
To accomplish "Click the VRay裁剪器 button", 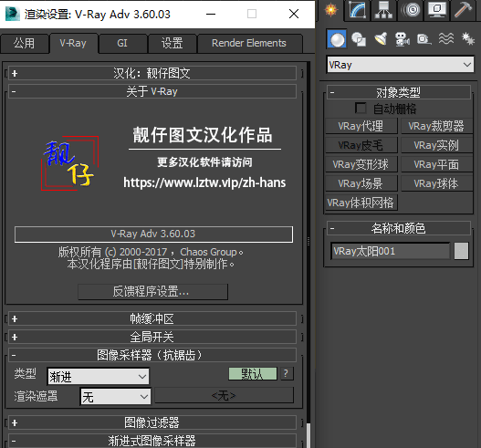I will click(x=436, y=126).
